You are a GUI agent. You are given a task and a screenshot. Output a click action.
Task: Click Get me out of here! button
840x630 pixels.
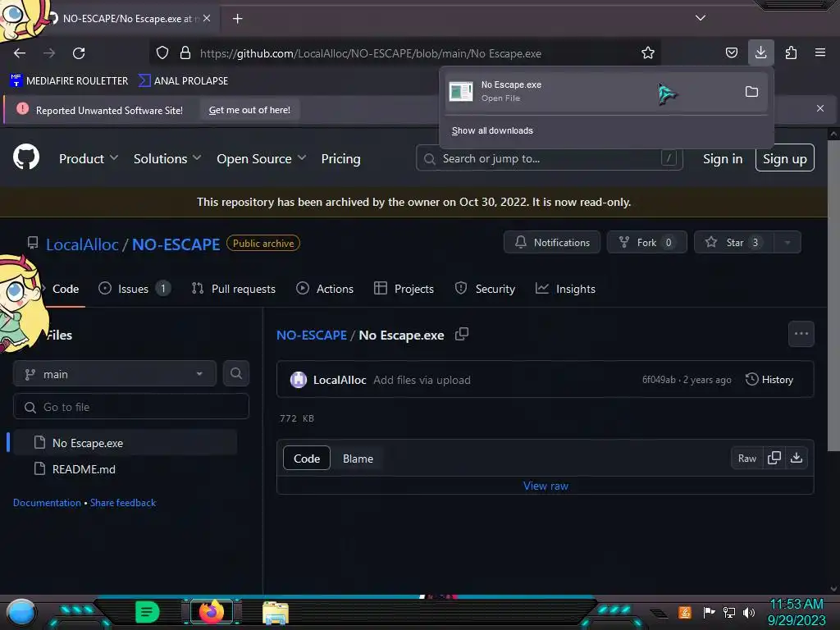tap(249, 110)
